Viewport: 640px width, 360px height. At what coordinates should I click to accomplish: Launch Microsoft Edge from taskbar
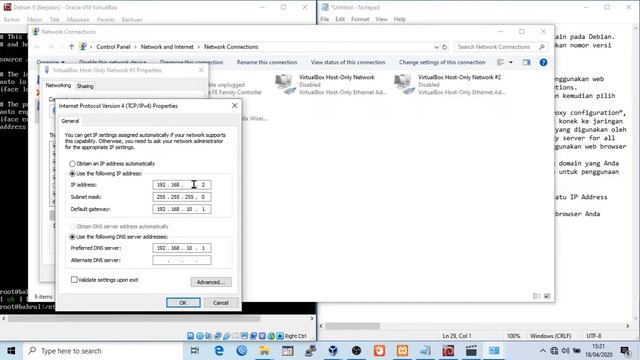pyautogui.click(x=219, y=351)
